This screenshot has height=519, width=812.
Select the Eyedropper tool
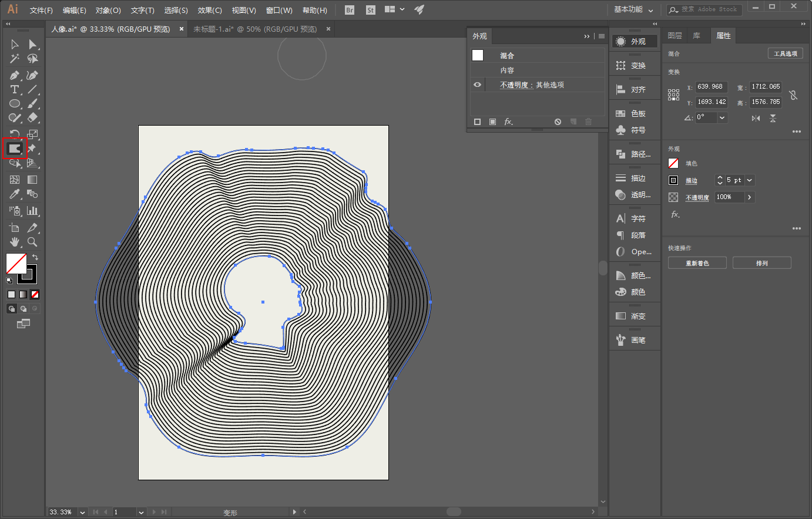(15, 194)
